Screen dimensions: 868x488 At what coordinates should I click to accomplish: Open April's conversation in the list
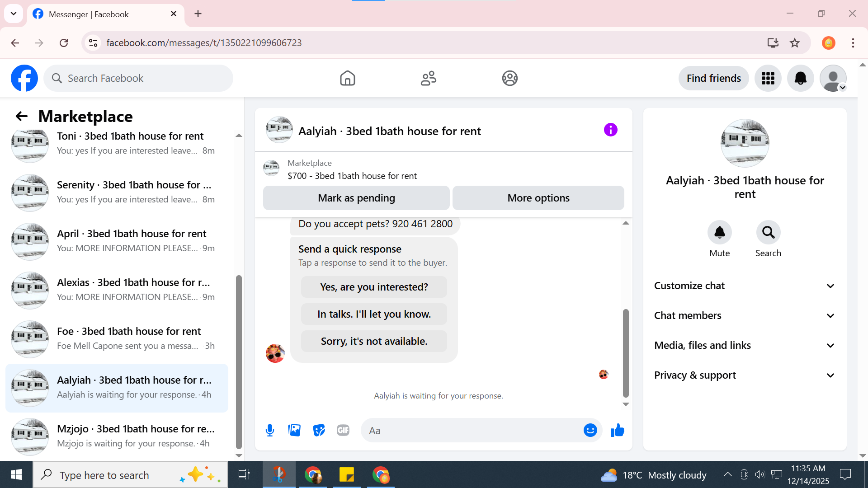coord(117,241)
